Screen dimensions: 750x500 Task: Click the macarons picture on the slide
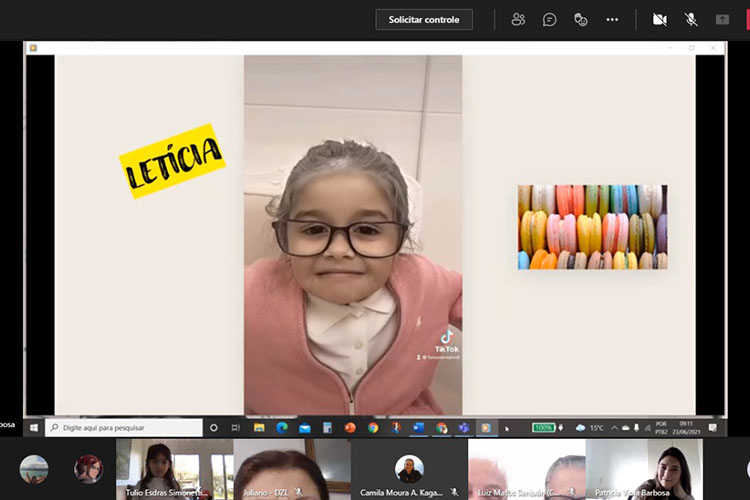click(592, 227)
